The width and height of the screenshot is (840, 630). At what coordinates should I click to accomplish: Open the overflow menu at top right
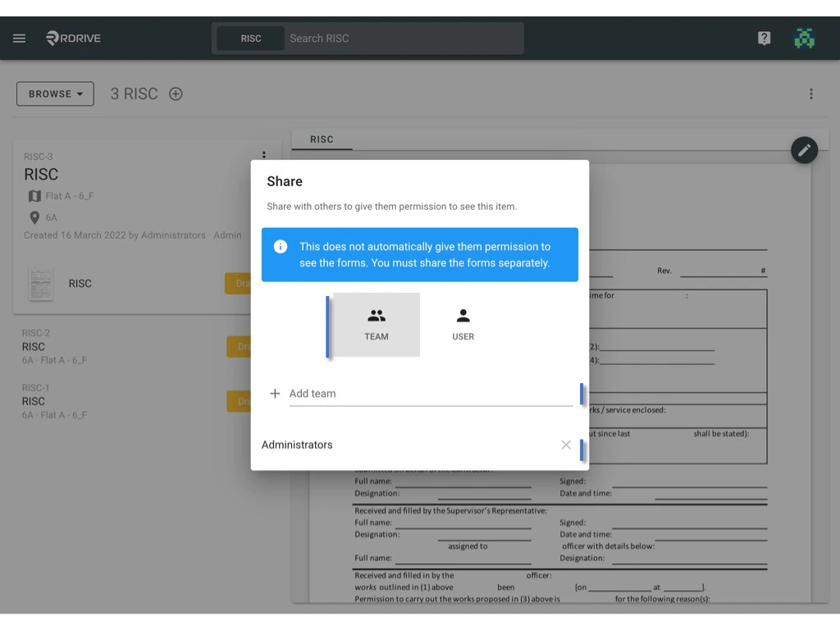(811, 94)
